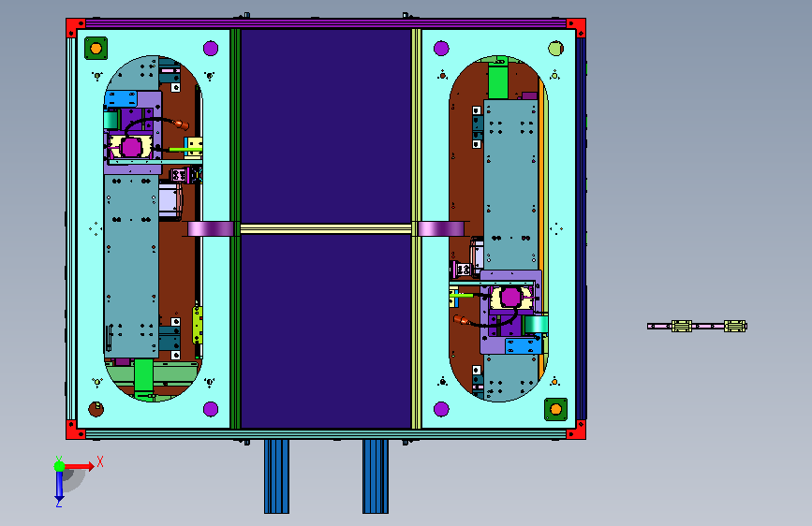Viewport: 812px width, 526px height.
Task: Select the left blue support leg under frame
Action: pos(276,476)
